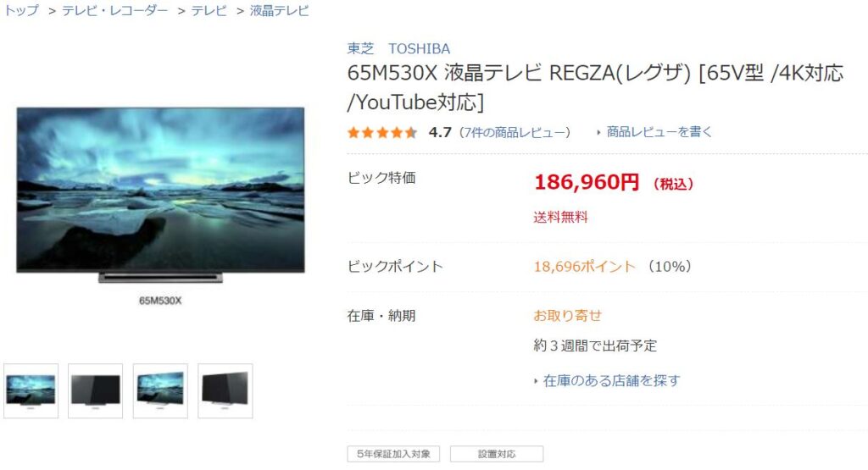Open the トップ breadcrumb link
Screen dimensions: 868x470
[21, 10]
